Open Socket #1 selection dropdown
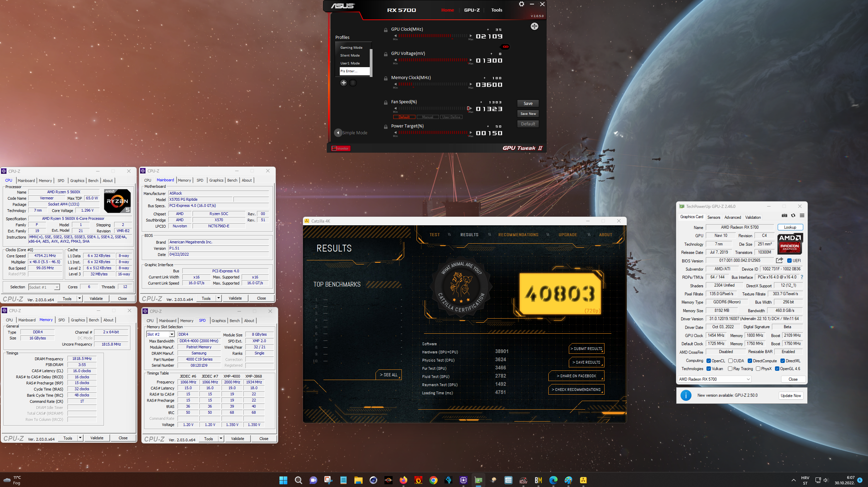This screenshot has height=487, width=868. pos(44,287)
